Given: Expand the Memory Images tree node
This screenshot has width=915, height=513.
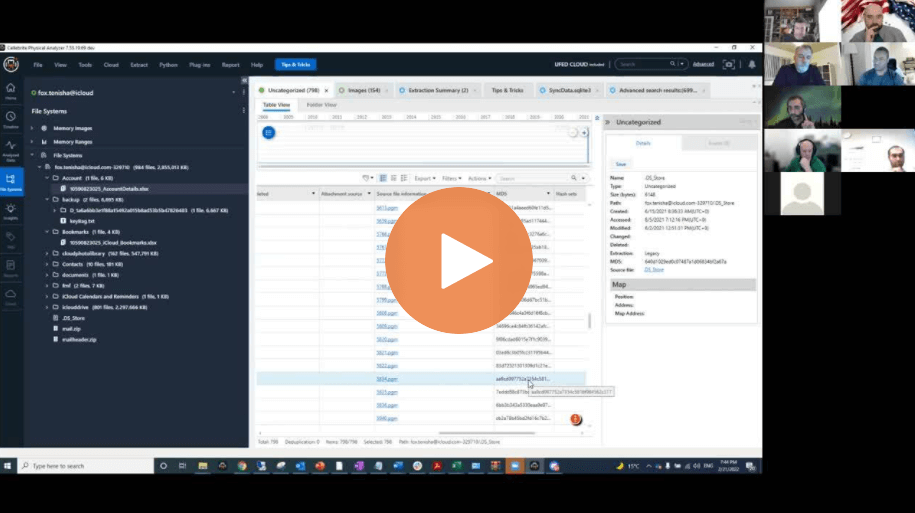Looking at the screenshot, I should [x=32, y=128].
